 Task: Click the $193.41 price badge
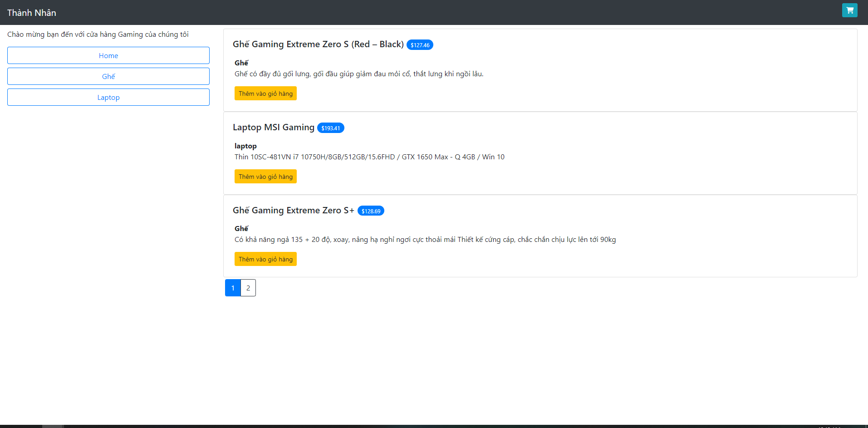point(331,128)
